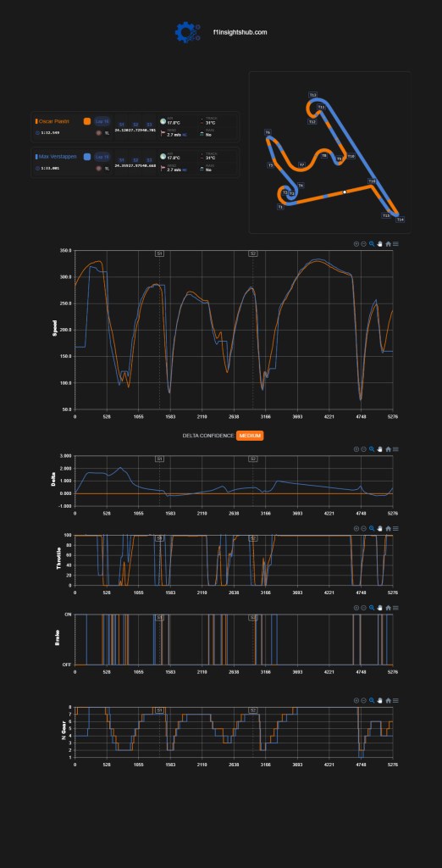
Task: Click the blue gear logo in the header
Action: 187,32
